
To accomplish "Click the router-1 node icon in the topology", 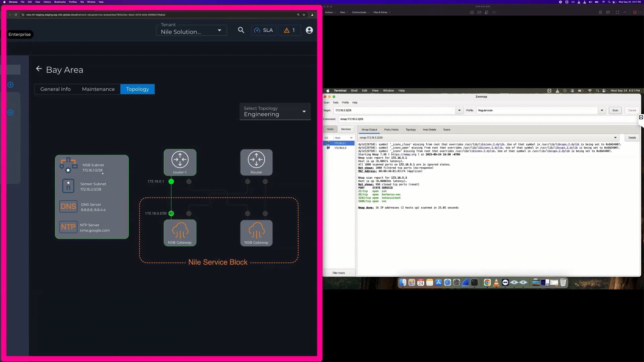I will click(x=180, y=160).
